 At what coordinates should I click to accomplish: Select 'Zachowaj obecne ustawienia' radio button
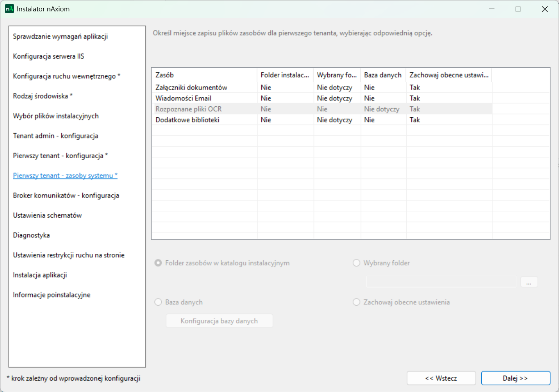tap(356, 302)
